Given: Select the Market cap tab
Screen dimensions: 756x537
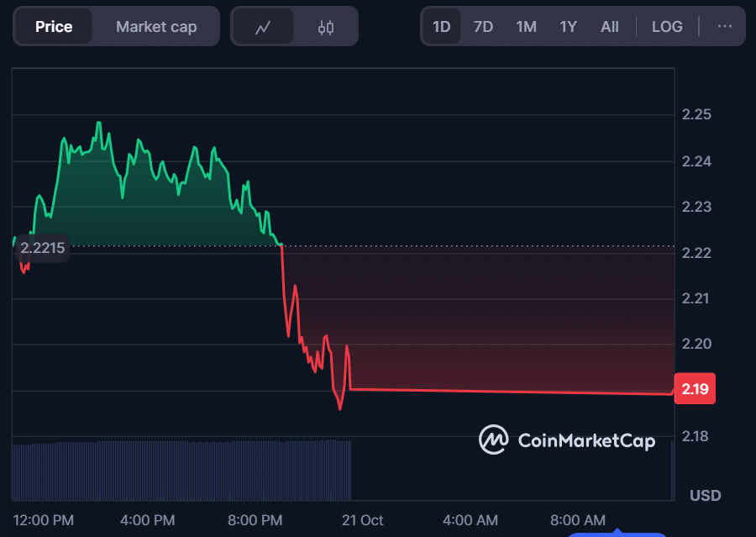Looking at the screenshot, I should (156, 27).
